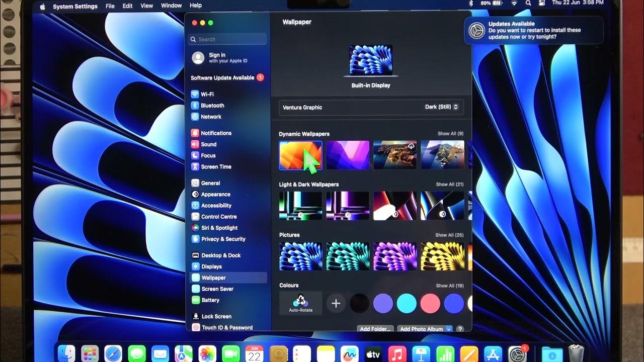Open the Window menu
The width and height of the screenshot is (644, 362).
[171, 6]
